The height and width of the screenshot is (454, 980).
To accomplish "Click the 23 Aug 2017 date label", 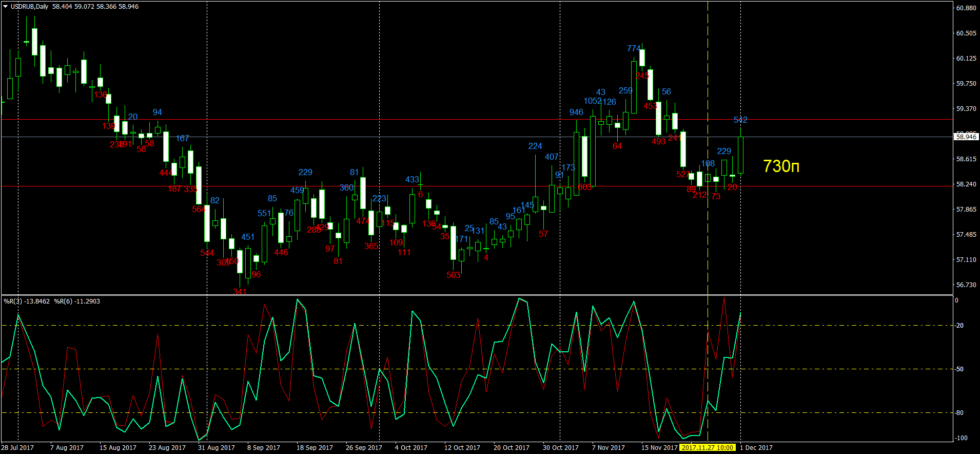I will 167,448.
